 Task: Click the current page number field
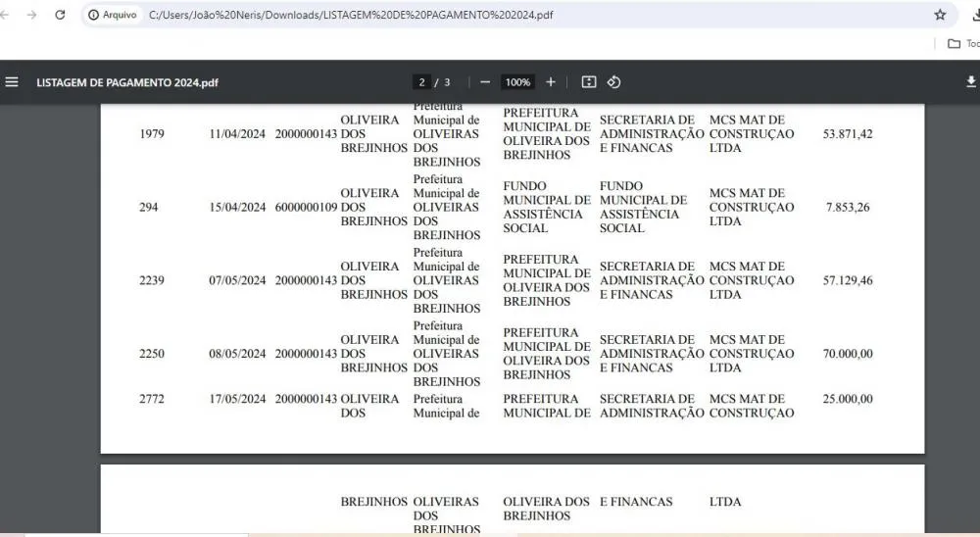[422, 82]
